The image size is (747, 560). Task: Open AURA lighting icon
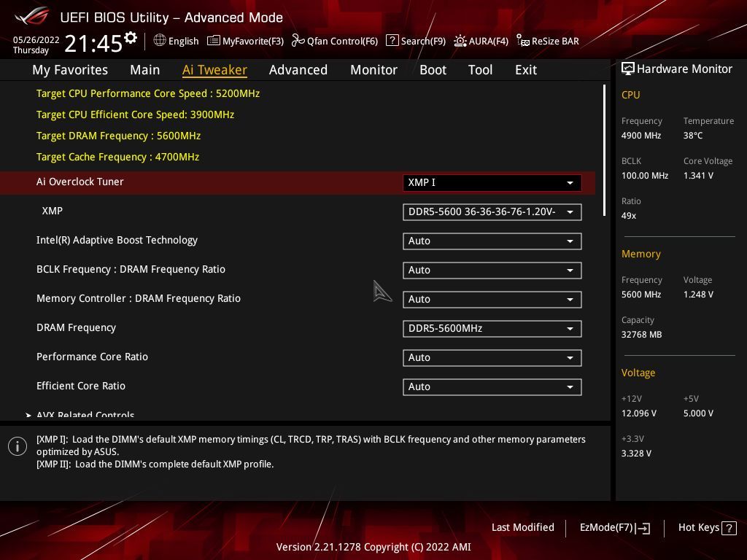460,41
